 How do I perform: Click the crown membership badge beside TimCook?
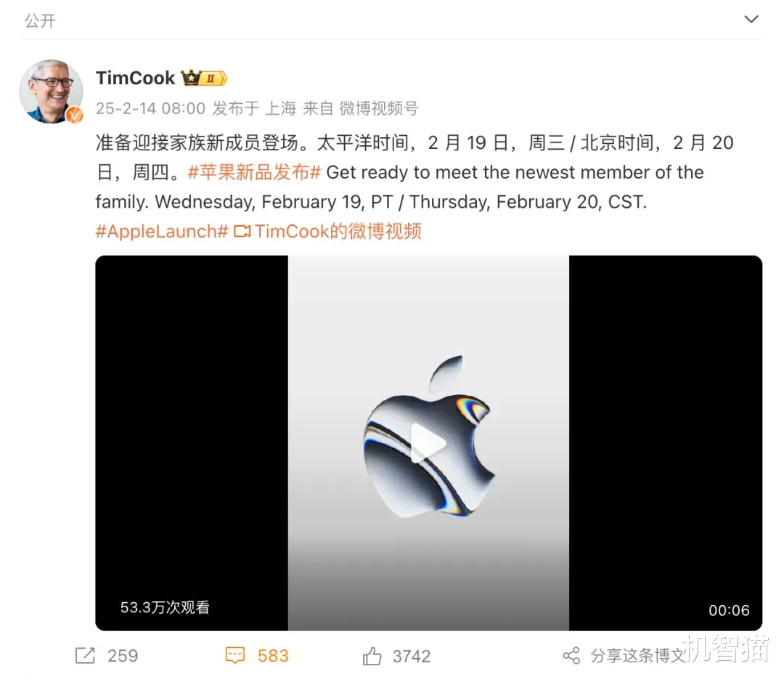(204, 78)
